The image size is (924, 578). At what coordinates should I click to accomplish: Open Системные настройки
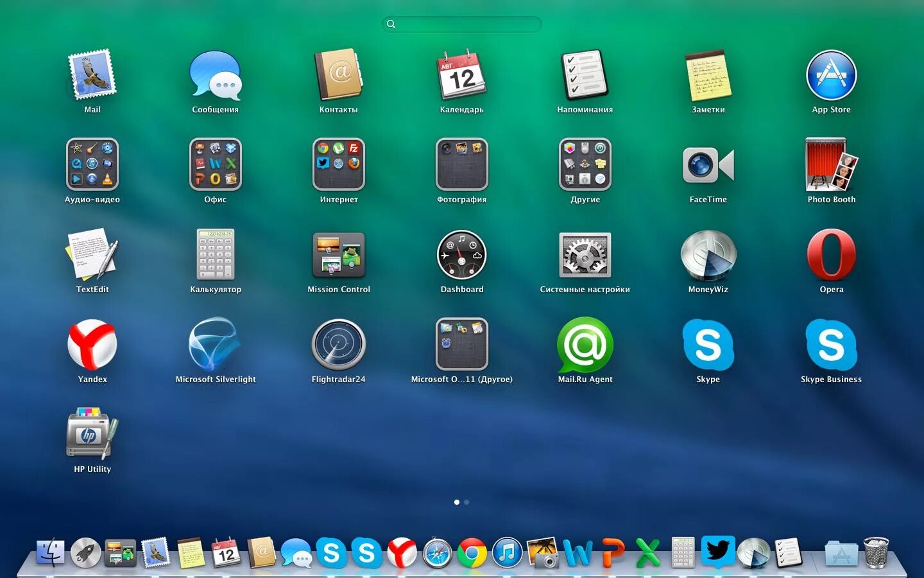click(585, 255)
